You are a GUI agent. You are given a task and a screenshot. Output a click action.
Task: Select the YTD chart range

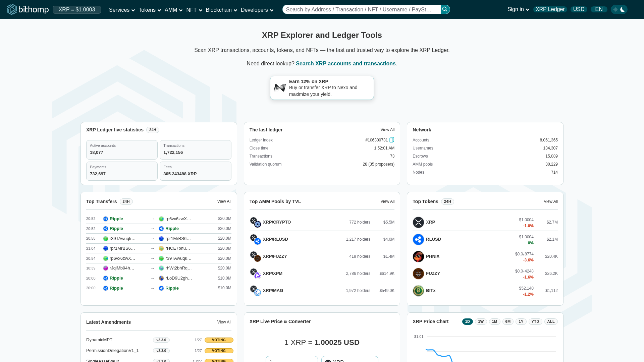pos(535,321)
